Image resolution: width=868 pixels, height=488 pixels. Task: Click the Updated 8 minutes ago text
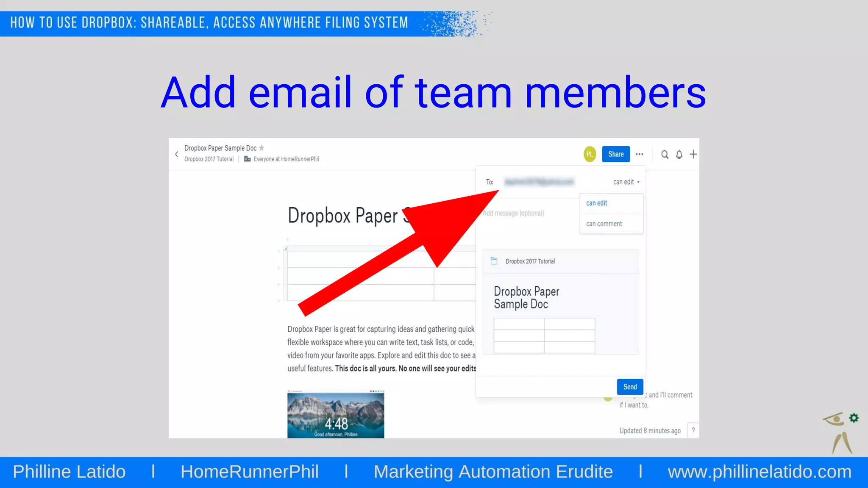pyautogui.click(x=650, y=431)
